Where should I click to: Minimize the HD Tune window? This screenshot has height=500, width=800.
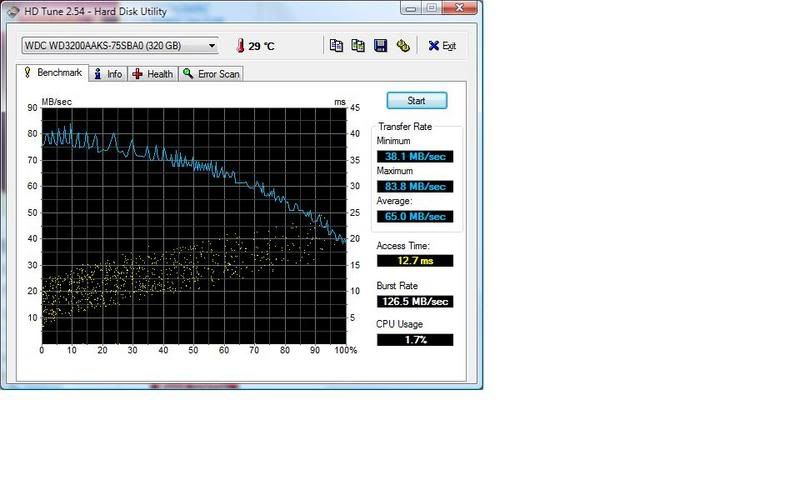[x=411, y=8]
